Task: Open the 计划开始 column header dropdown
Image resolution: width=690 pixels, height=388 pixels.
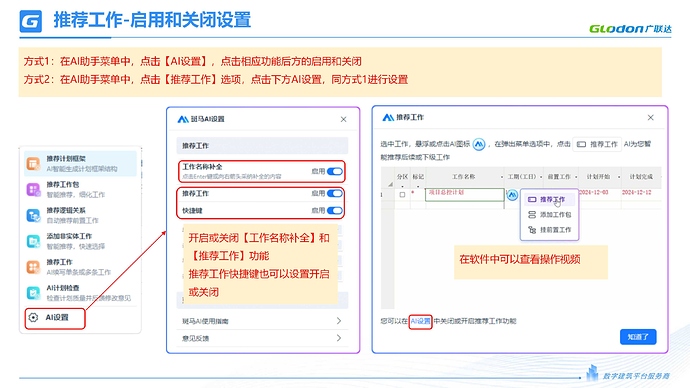Action: (619, 177)
